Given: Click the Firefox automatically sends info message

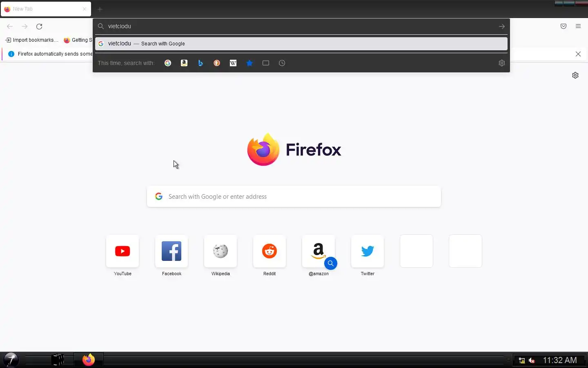Looking at the screenshot, I should pos(55,54).
